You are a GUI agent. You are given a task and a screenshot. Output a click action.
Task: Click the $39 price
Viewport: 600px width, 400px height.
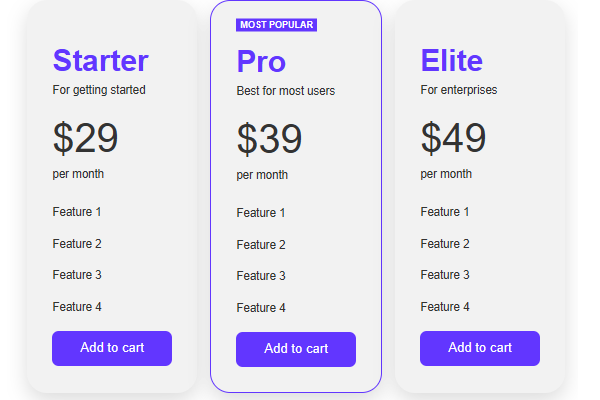(269, 139)
